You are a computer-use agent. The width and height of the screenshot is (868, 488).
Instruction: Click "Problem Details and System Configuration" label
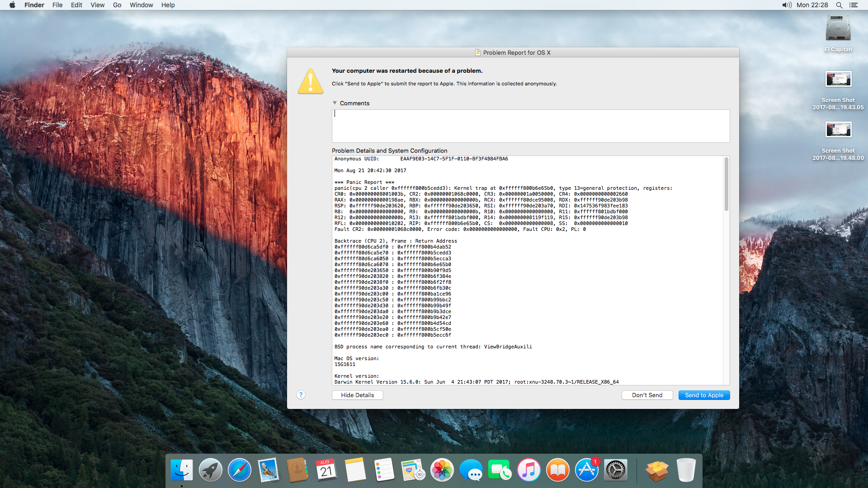(389, 150)
